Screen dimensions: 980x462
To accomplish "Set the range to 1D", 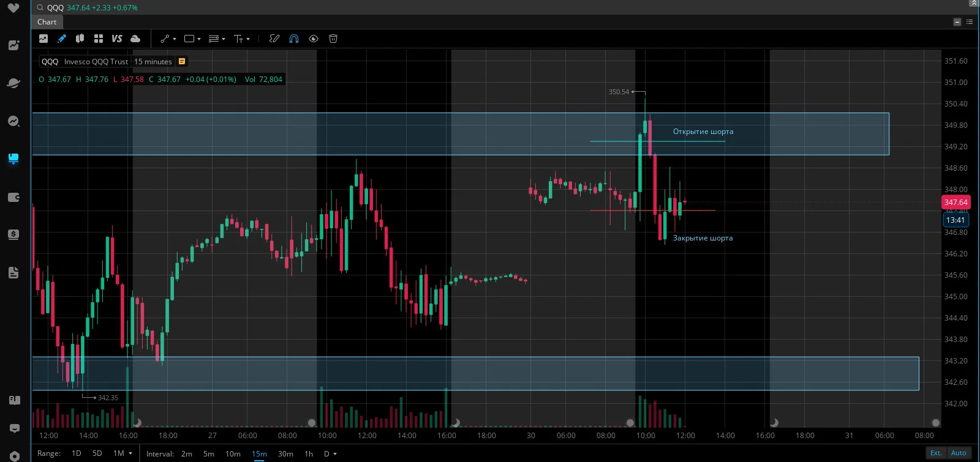I will coord(77,453).
